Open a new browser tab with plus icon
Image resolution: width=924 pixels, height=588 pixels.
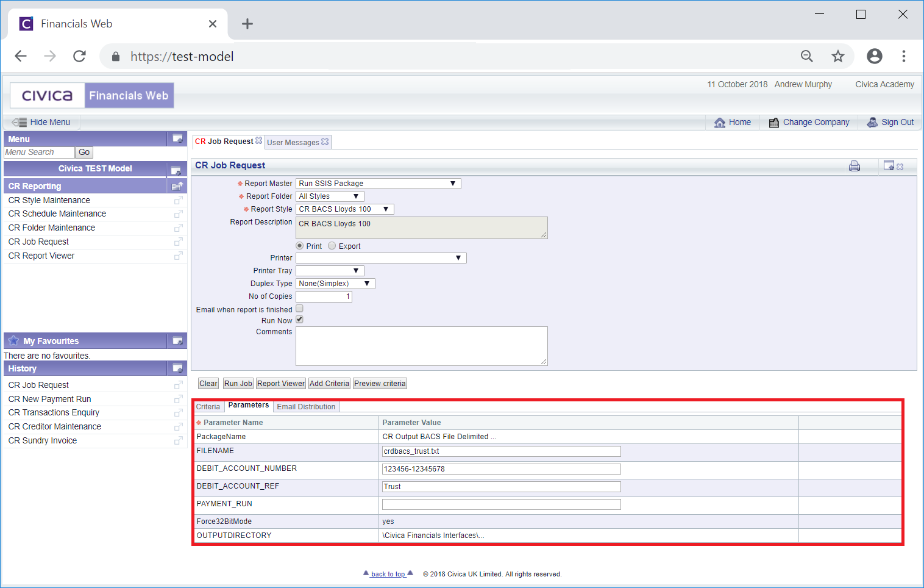click(x=247, y=24)
